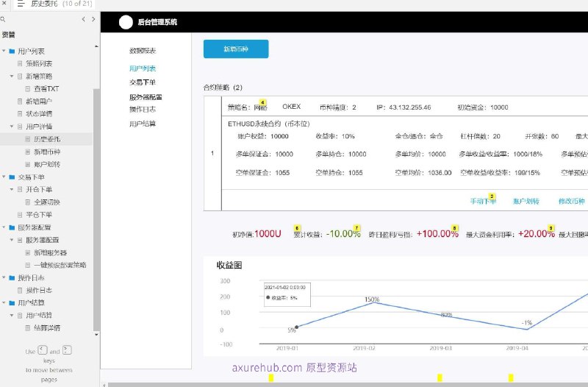
Task: Collapse the 交易下单 folder arrow
Action: [x=4, y=177]
